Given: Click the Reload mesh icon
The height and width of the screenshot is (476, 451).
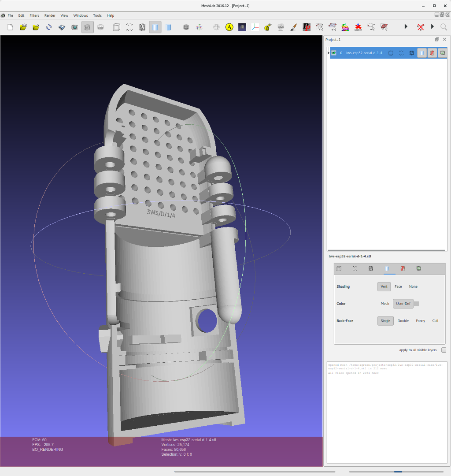Looking at the screenshot, I should [x=49, y=27].
